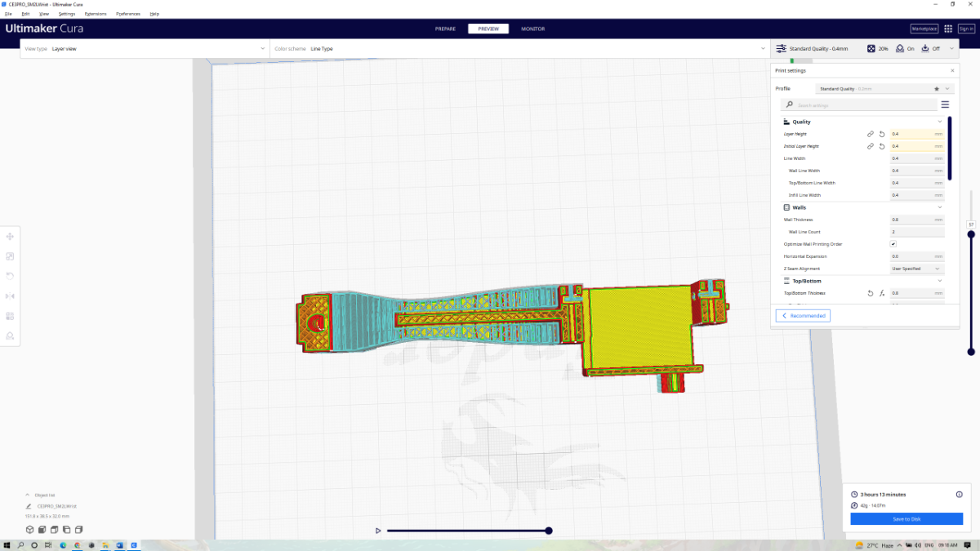Open the View type dropdown
The height and width of the screenshot is (551, 980).
[145, 49]
